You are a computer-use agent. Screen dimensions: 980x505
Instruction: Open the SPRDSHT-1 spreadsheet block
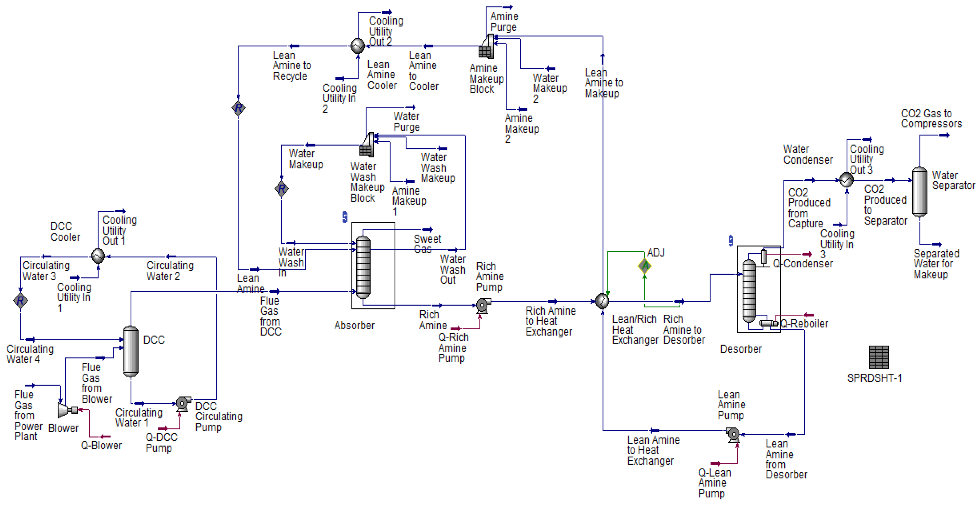pyautogui.click(x=879, y=357)
